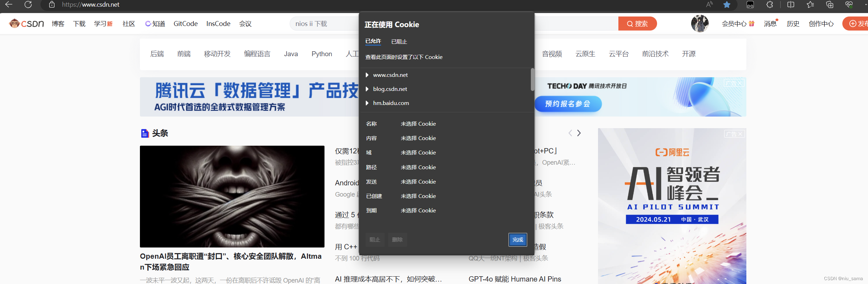This screenshot has width=868, height=284.
Task: Select the 云原生 category
Action: [x=585, y=54]
